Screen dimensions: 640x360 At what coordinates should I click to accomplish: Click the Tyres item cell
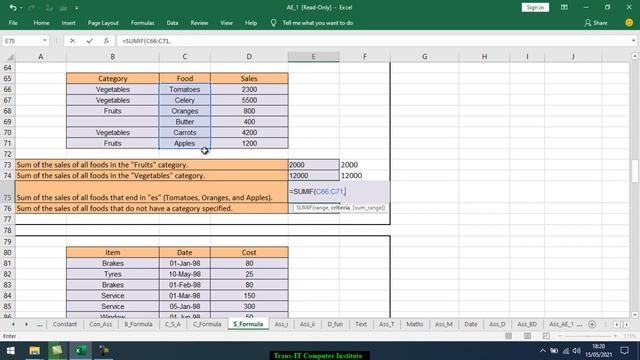pyautogui.click(x=113, y=274)
